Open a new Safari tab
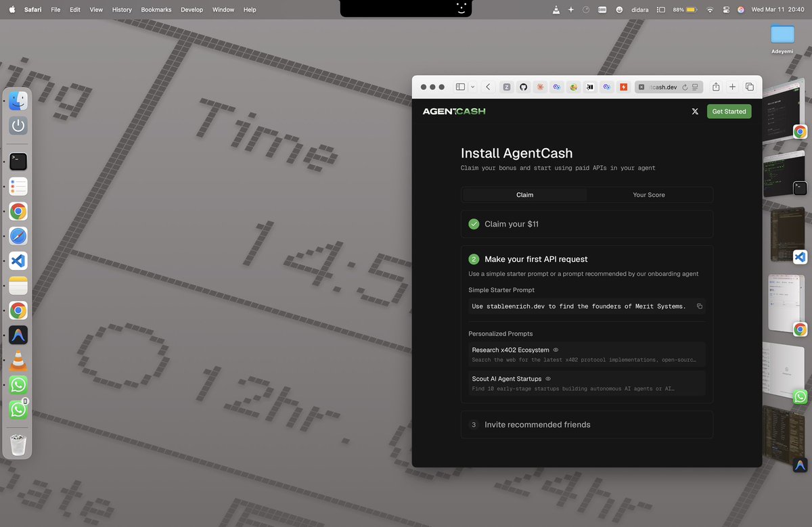Image resolution: width=812 pixels, height=527 pixels. pos(732,87)
